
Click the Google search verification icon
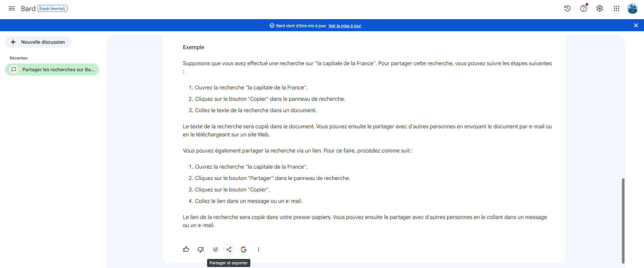point(244,250)
